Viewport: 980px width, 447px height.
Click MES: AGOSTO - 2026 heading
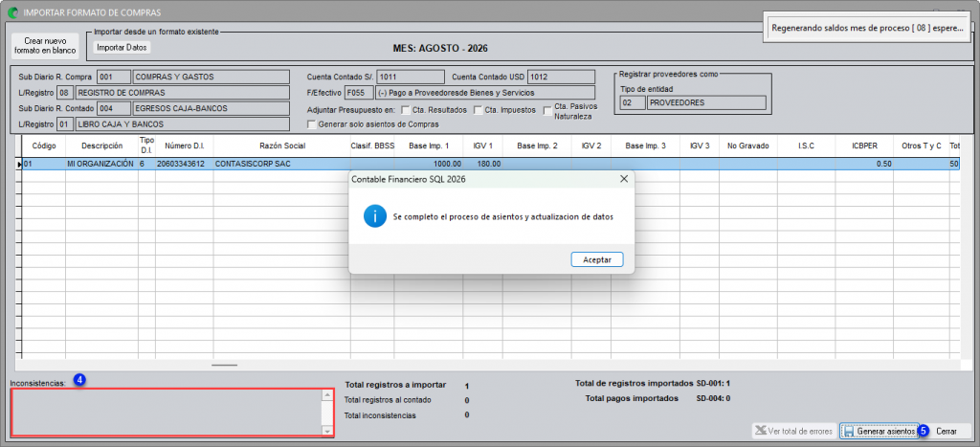(x=440, y=48)
